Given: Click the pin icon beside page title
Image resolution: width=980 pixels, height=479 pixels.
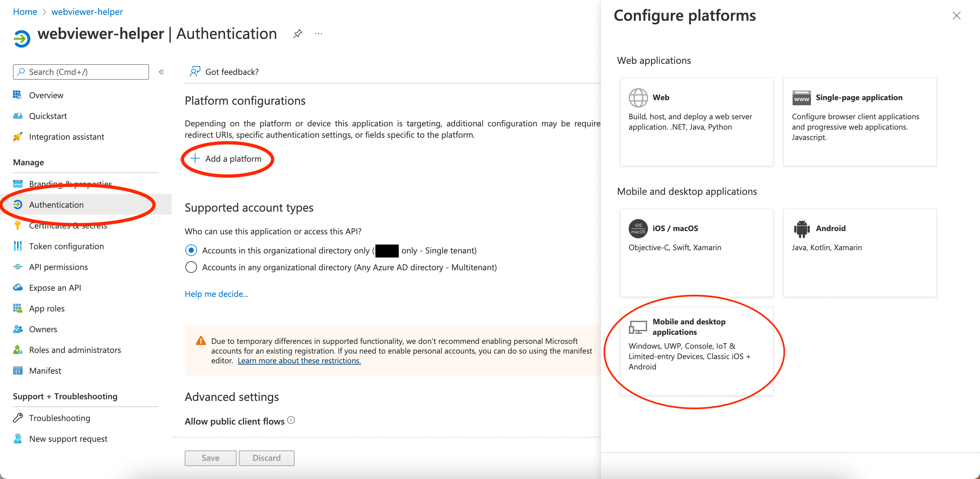Looking at the screenshot, I should point(297,34).
